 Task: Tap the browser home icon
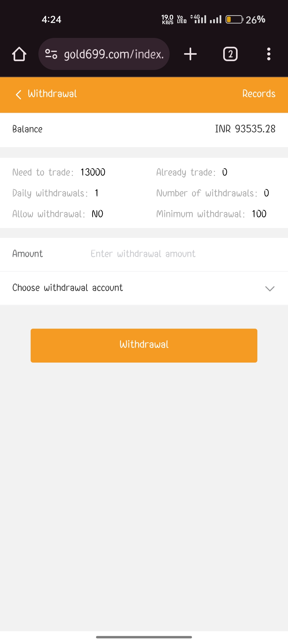(x=19, y=54)
